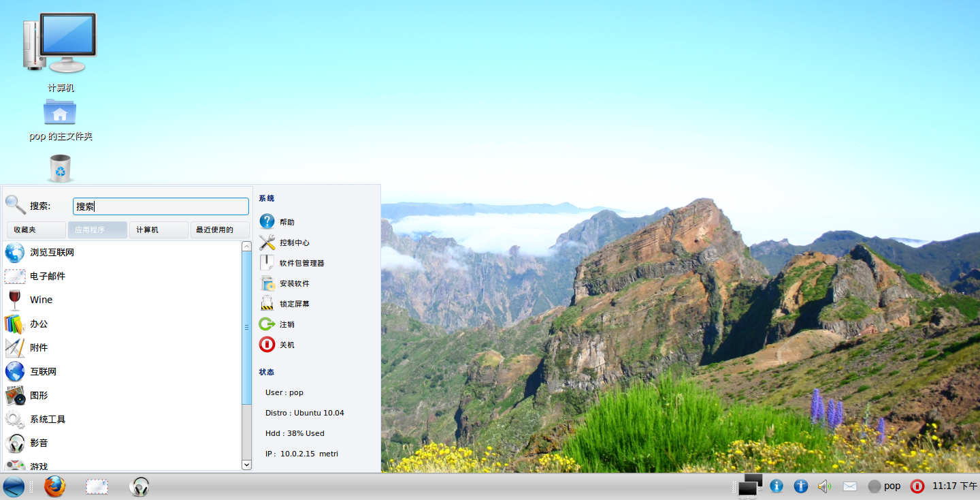Viewport: 980px width, 500px height.
Task: Open the recycle bin desktop icon
Action: coord(60,168)
